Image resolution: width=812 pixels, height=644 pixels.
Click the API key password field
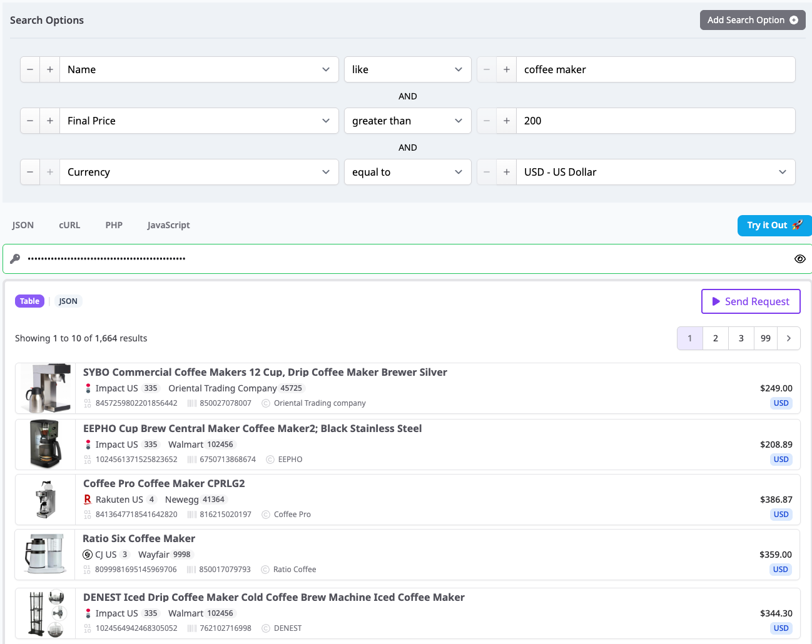(407, 259)
